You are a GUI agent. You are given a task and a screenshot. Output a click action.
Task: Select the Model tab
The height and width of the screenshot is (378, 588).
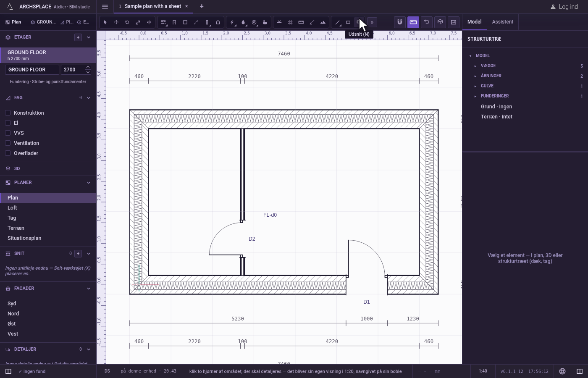click(x=475, y=22)
